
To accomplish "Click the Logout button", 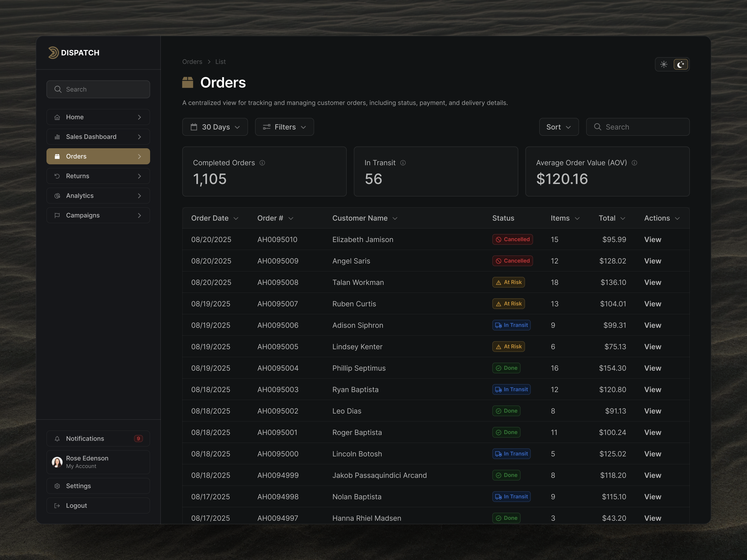I will click(76, 505).
